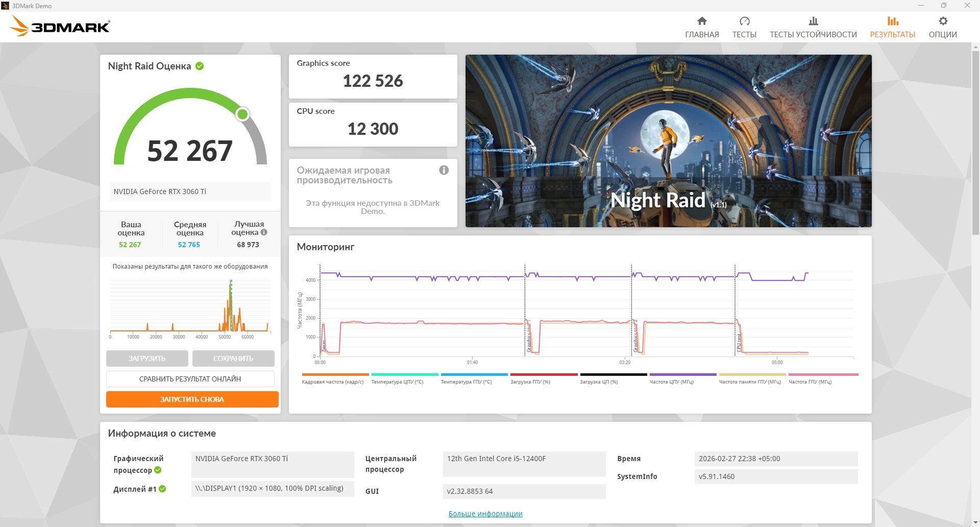
Task: Click the overall score 52 267 in the gauge
Action: tap(190, 151)
